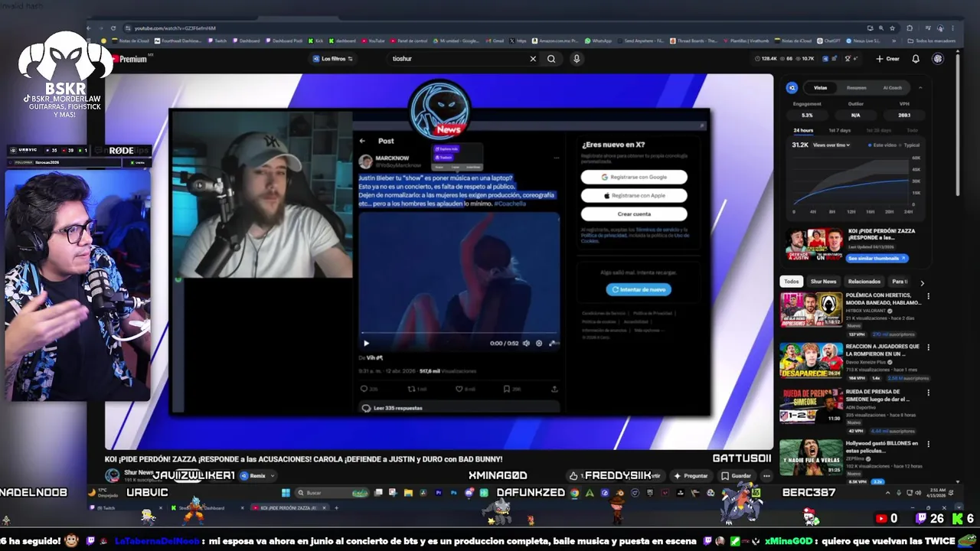Click the Preguntar button under the video
Viewport: 980px width, 551px height.
pos(691,476)
